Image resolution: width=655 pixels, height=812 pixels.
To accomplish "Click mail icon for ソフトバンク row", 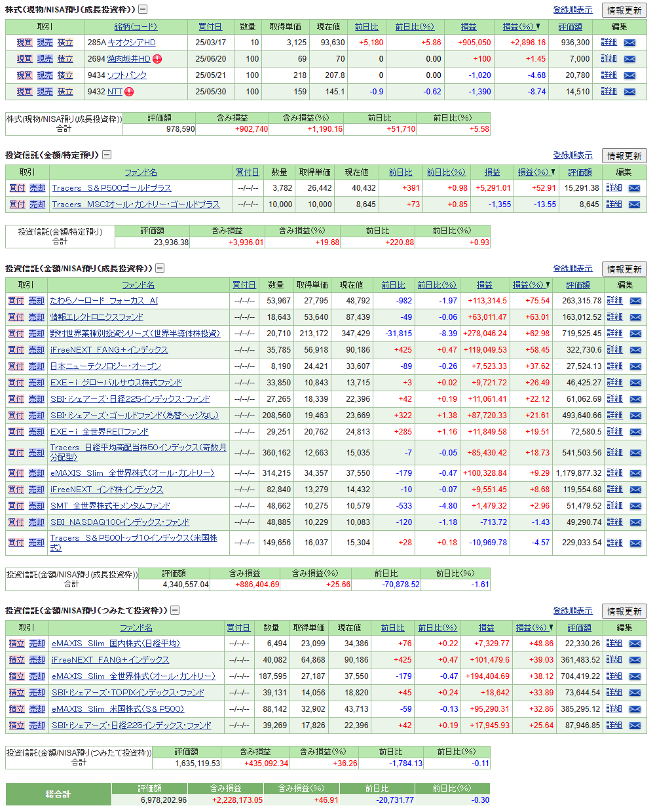I will click(629, 75).
